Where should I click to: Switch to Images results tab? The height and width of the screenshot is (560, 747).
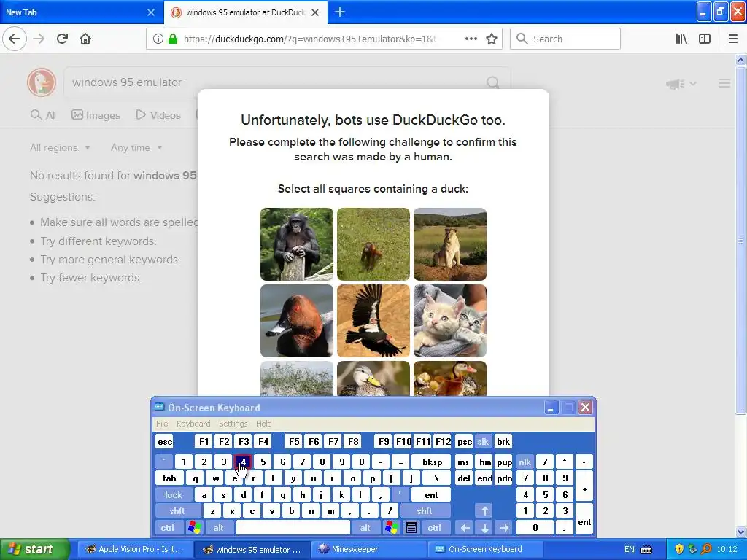(x=96, y=115)
